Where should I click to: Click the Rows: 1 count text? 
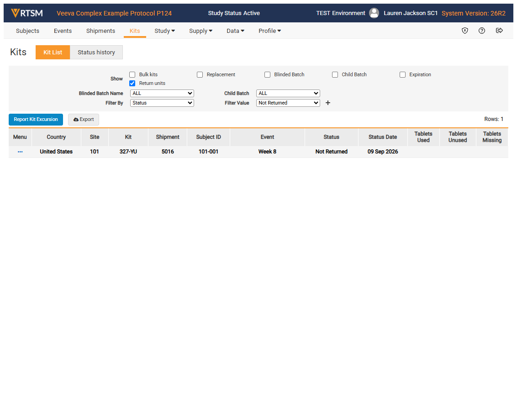[494, 119]
